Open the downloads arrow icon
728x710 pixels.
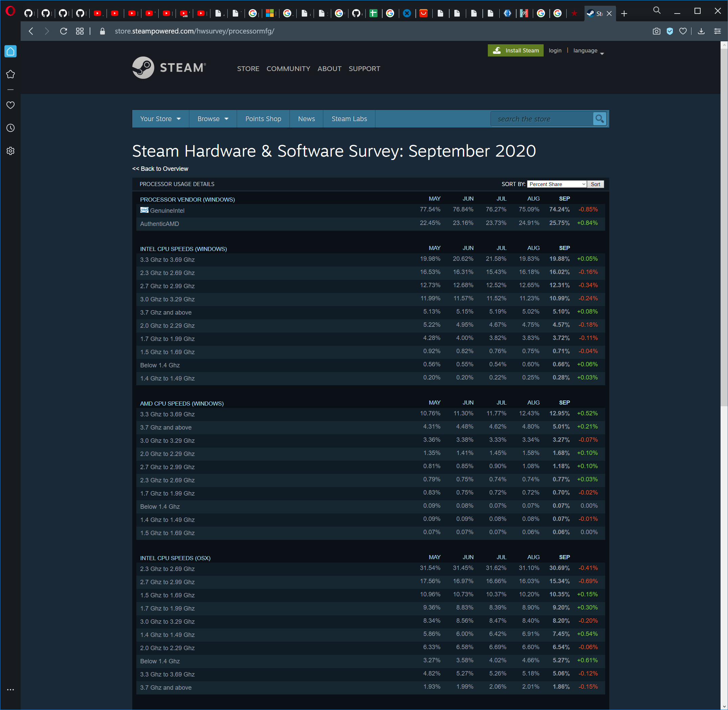701,31
